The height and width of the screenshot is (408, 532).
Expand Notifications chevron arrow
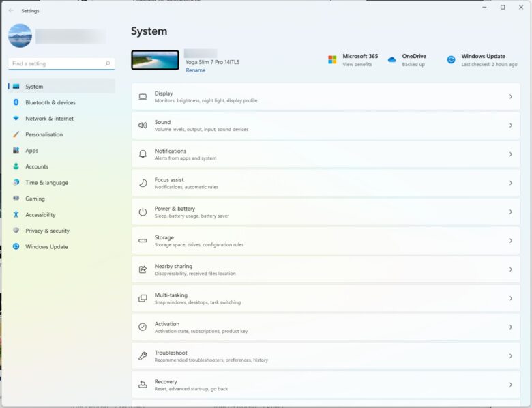coord(511,154)
